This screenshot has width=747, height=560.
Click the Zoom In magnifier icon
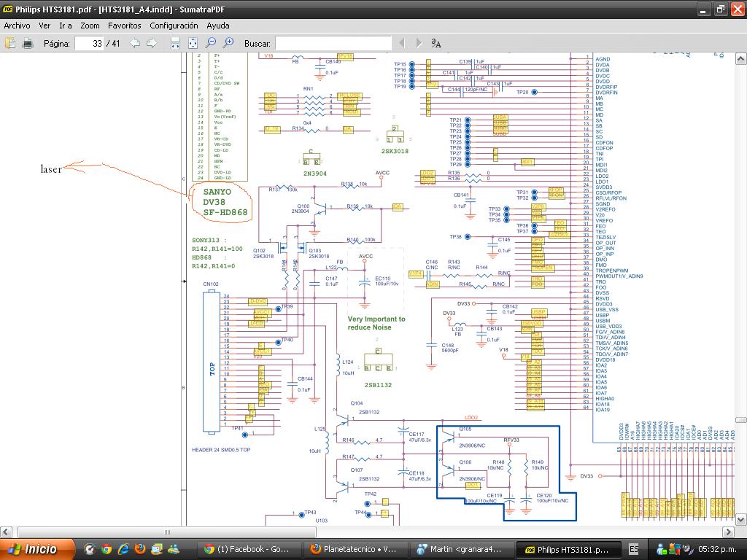(x=228, y=43)
